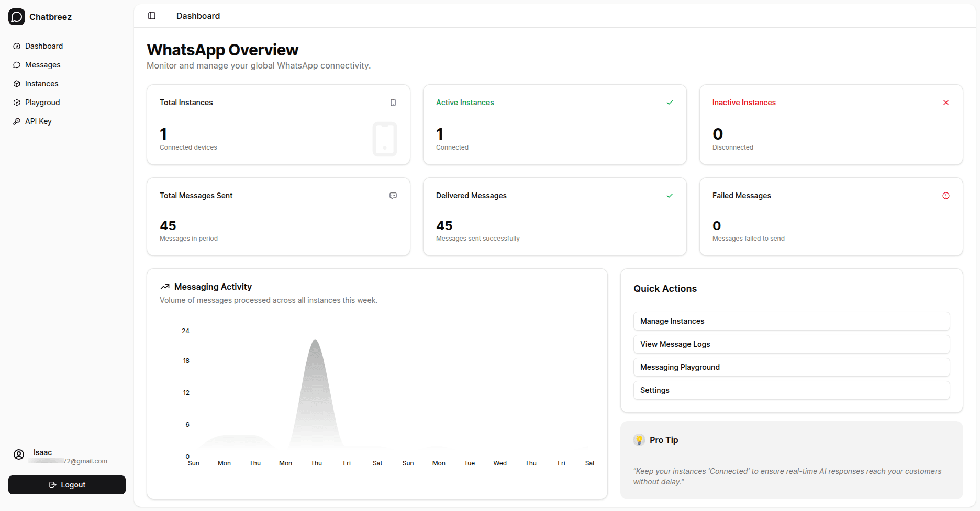Click the lightbulb Pro Tip icon
The image size is (980, 511).
pos(639,440)
